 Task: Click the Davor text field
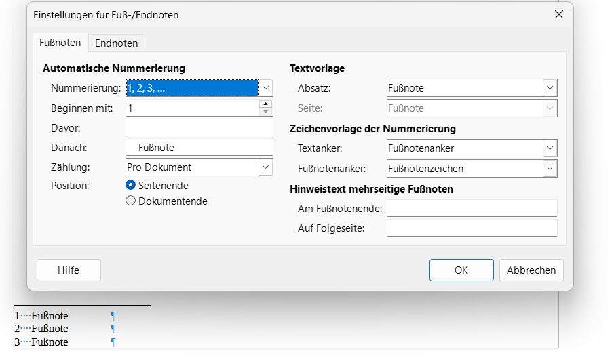point(199,127)
